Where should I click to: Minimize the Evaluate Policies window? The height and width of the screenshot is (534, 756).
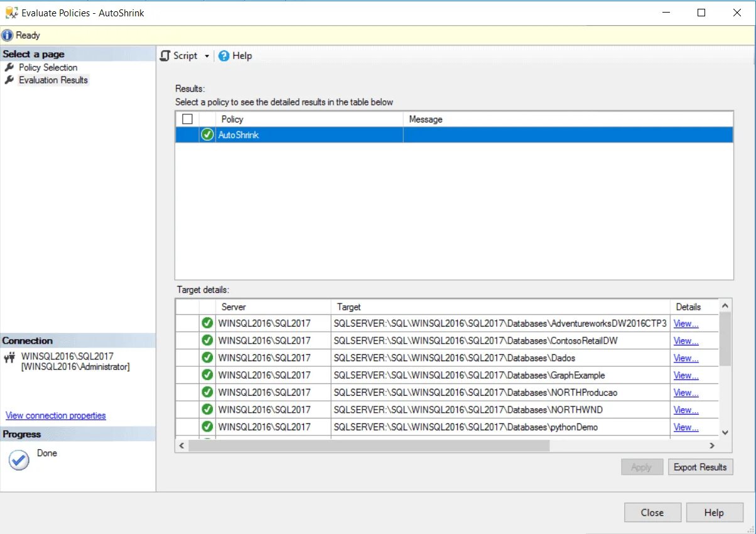pyautogui.click(x=666, y=13)
